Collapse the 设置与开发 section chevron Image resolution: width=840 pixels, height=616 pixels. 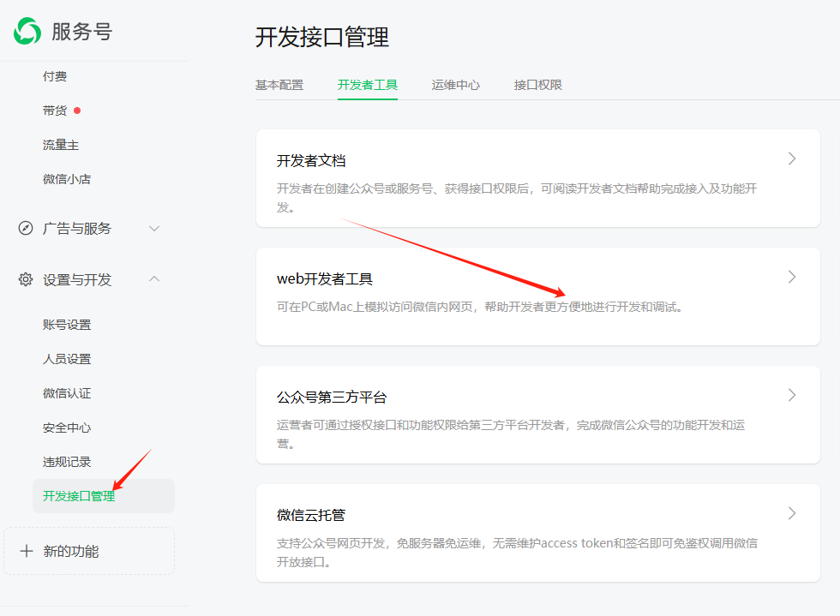pyautogui.click(x=154, y=278)
